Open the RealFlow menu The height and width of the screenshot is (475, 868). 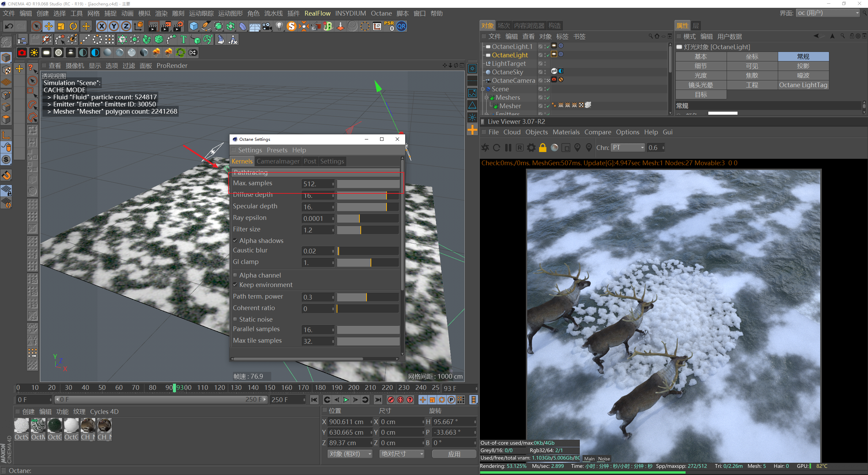317,13
